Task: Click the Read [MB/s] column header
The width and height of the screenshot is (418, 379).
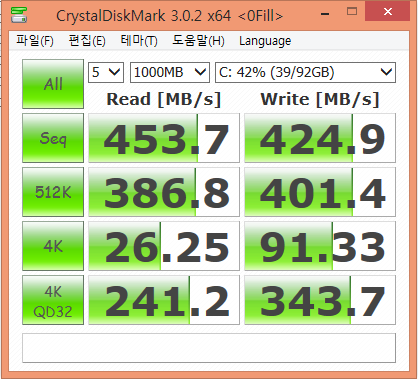Action: [164, 99]
